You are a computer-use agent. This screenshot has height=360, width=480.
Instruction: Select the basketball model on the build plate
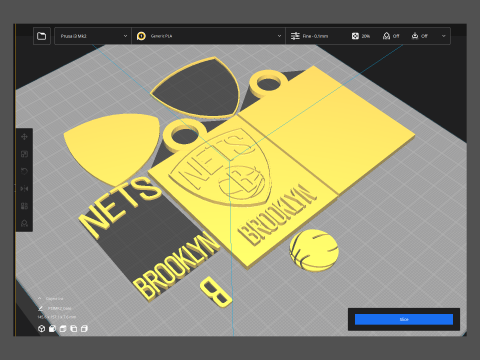[314, 250]
